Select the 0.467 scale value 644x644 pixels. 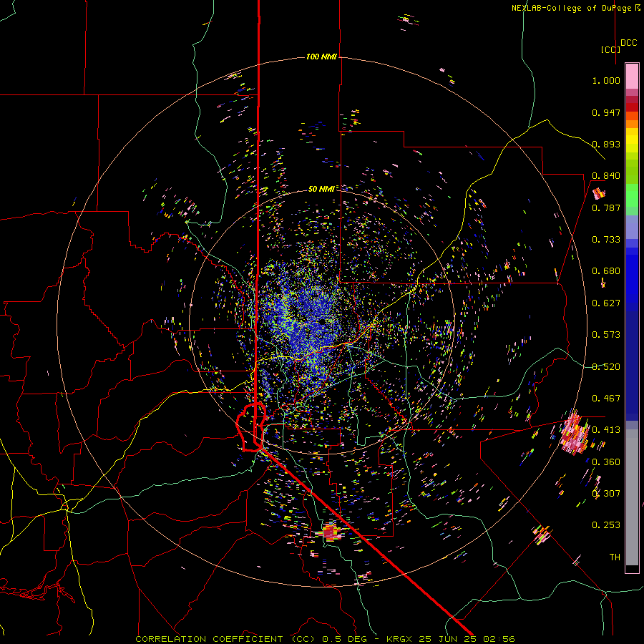coord(606,399)
